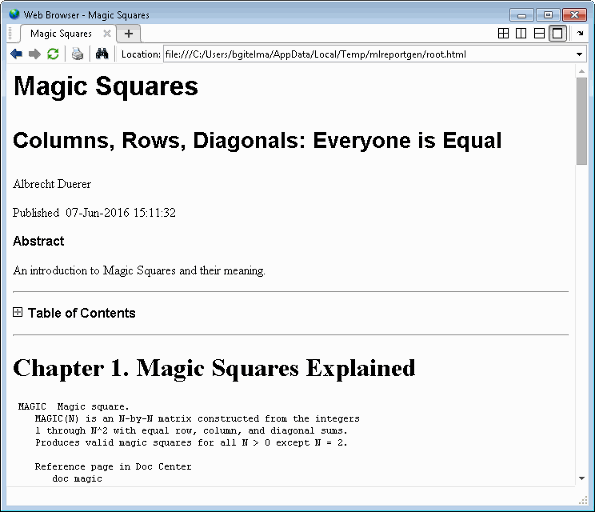
Task: Split tabs left and right
Action: point(521,34)
